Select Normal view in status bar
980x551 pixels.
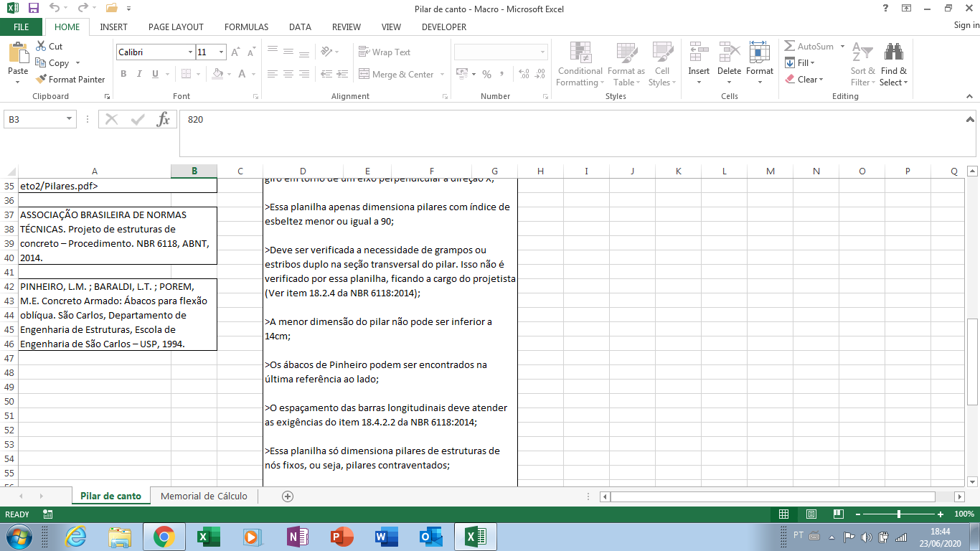point(783,514)
